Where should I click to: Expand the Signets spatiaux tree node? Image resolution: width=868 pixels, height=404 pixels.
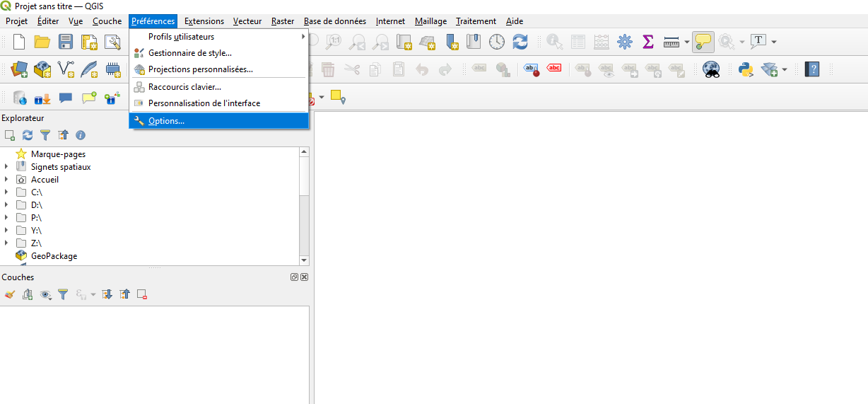click(6, 167)
